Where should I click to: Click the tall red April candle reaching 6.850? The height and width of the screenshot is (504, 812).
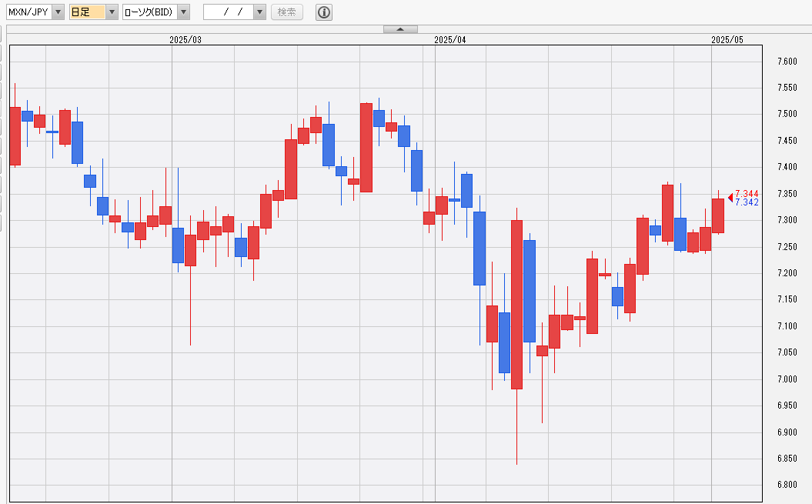(x=516, y=304)
